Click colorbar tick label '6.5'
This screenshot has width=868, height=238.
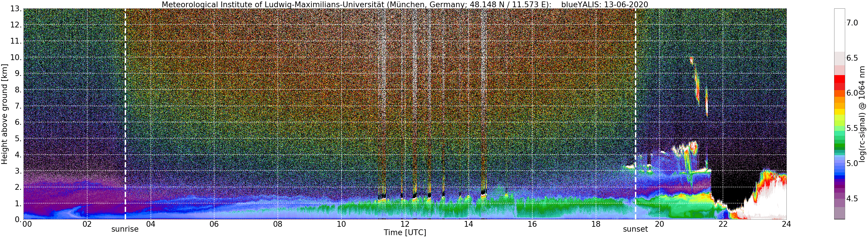[852, 58]
